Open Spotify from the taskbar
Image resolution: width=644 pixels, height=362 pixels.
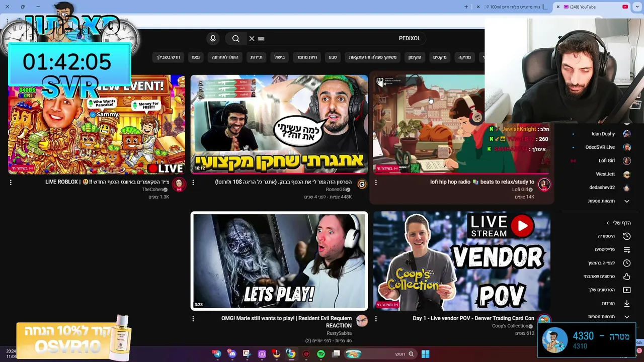pyautogui.click(x=321, y=354)
